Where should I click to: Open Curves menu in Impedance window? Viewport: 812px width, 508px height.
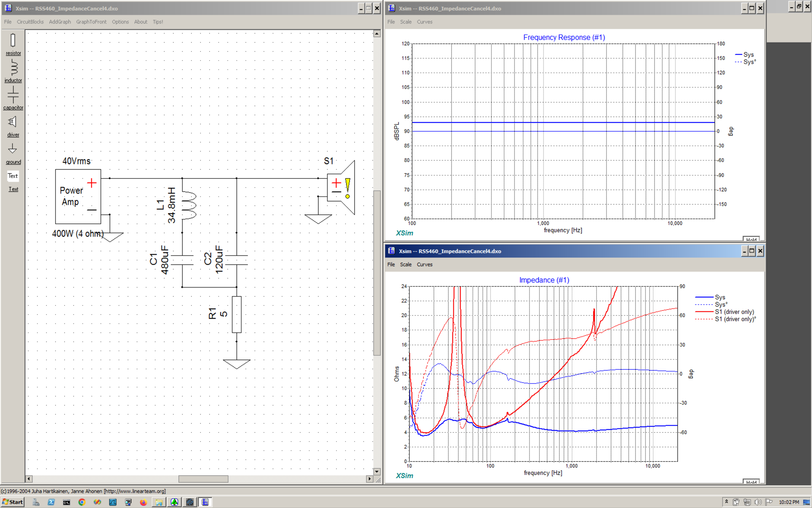425,264
